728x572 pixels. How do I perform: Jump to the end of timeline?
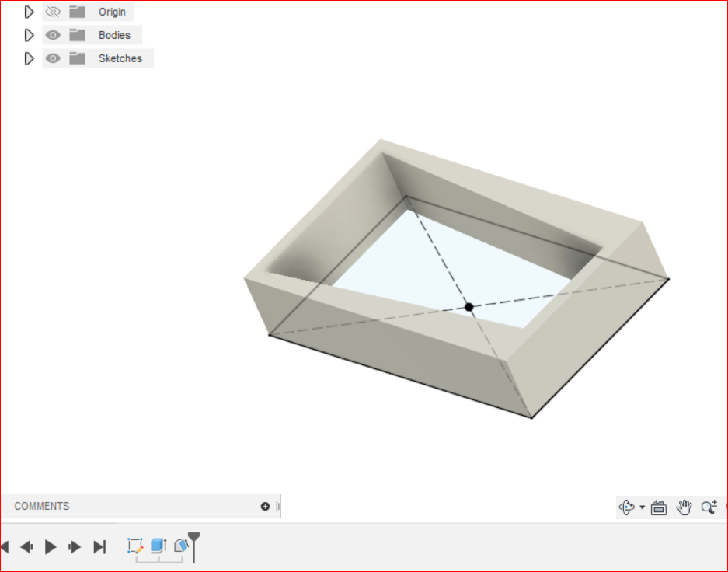[x=99, y=547]
